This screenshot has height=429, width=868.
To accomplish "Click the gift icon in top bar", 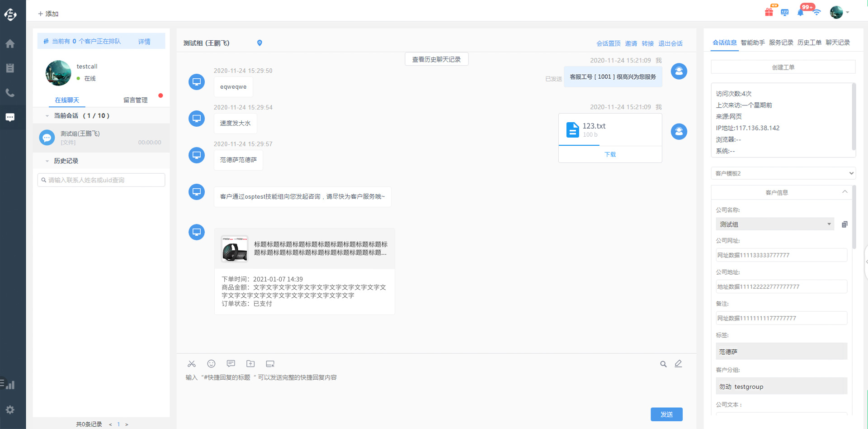I will click(769, 12).
